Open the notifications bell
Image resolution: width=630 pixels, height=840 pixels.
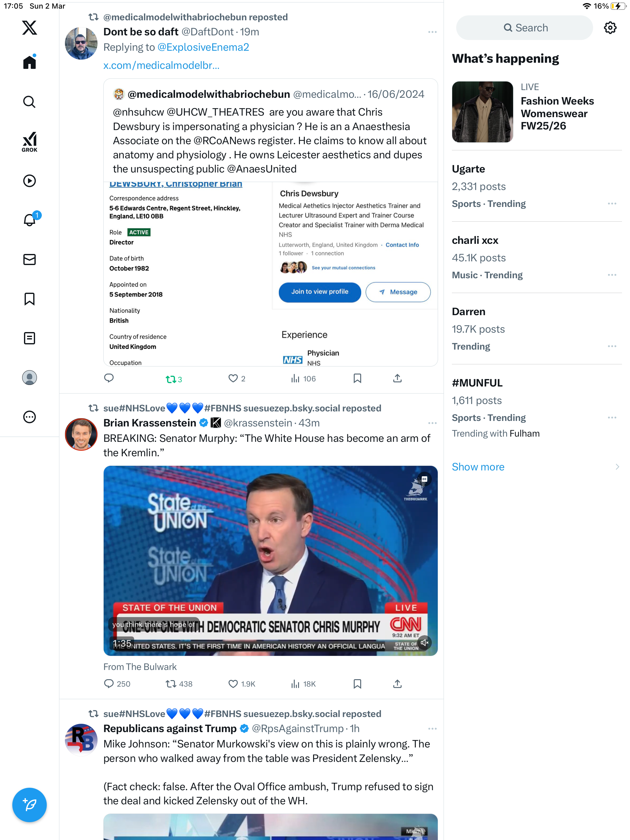tap(29, 220)
